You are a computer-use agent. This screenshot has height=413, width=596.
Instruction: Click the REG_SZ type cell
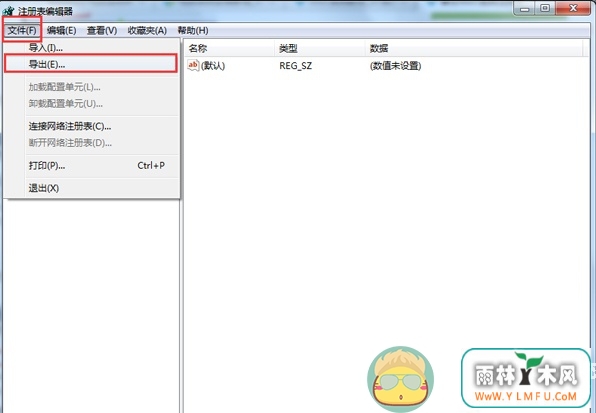tap(296, 66)
